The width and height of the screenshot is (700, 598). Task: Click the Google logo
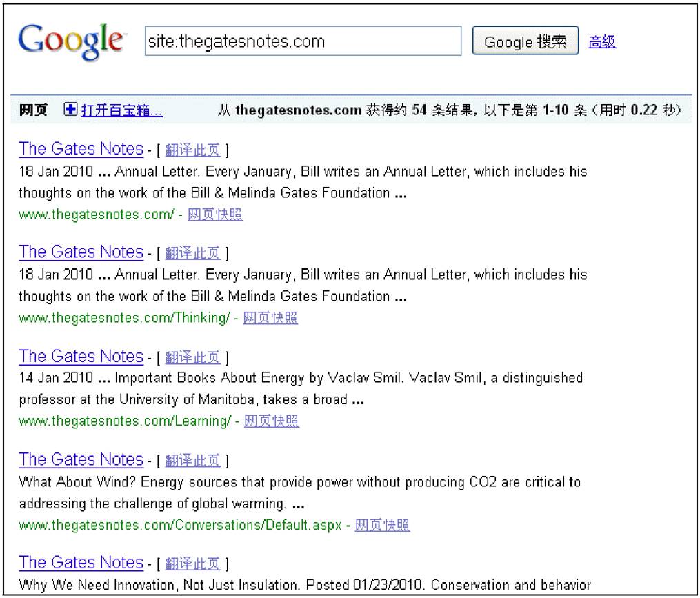pyautogui.click(x=71, y=41)
